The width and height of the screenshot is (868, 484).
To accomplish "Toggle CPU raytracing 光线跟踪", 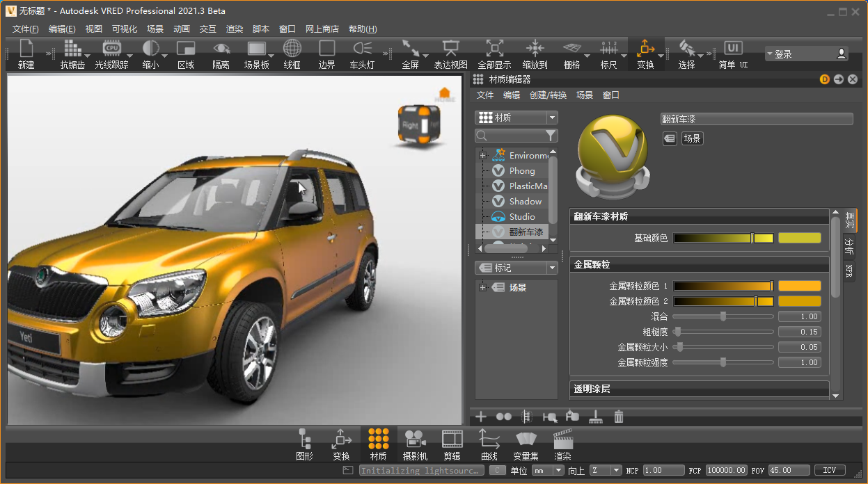I will click(x=111, y=54).
